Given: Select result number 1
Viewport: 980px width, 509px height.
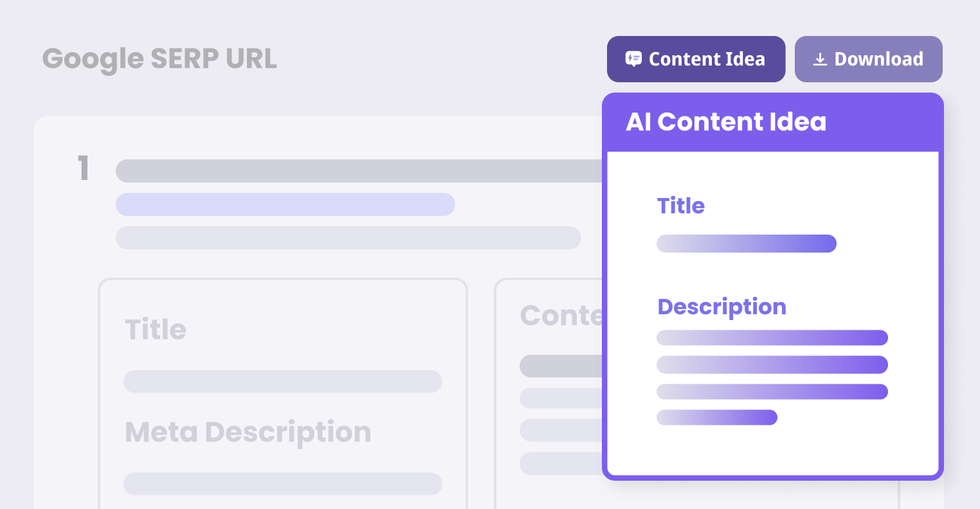Looking at the screenshot, I should pos(83,169).
